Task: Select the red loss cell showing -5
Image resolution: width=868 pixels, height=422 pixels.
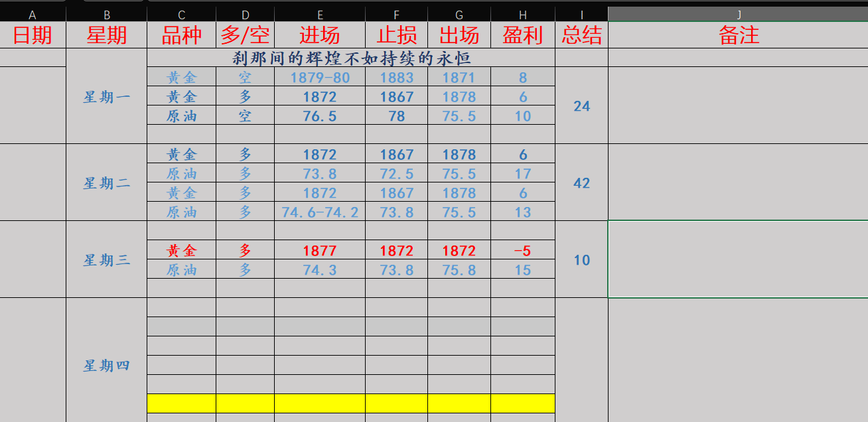Action: (523, 251)
